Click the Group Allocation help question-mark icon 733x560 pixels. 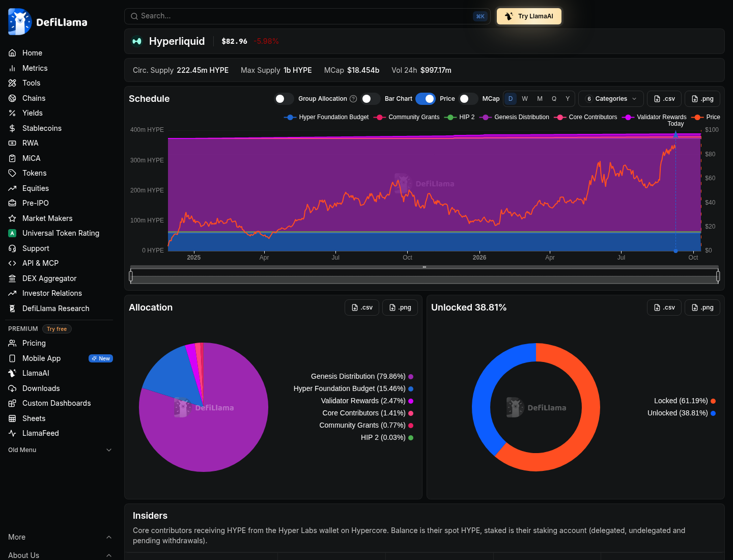click(x=353, y=99)
